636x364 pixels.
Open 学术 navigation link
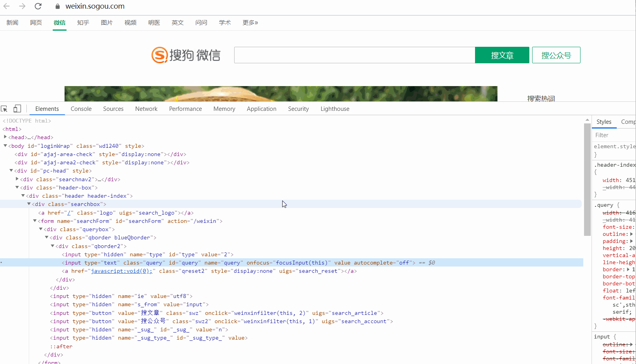[225, 22]
